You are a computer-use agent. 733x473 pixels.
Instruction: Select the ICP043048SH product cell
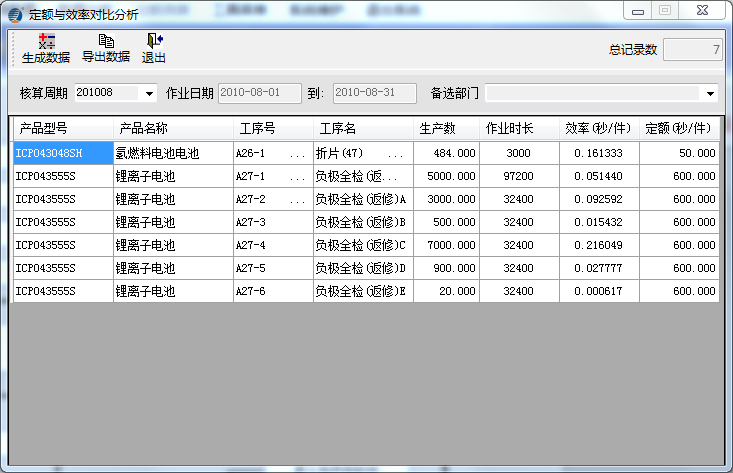point(62,154)
